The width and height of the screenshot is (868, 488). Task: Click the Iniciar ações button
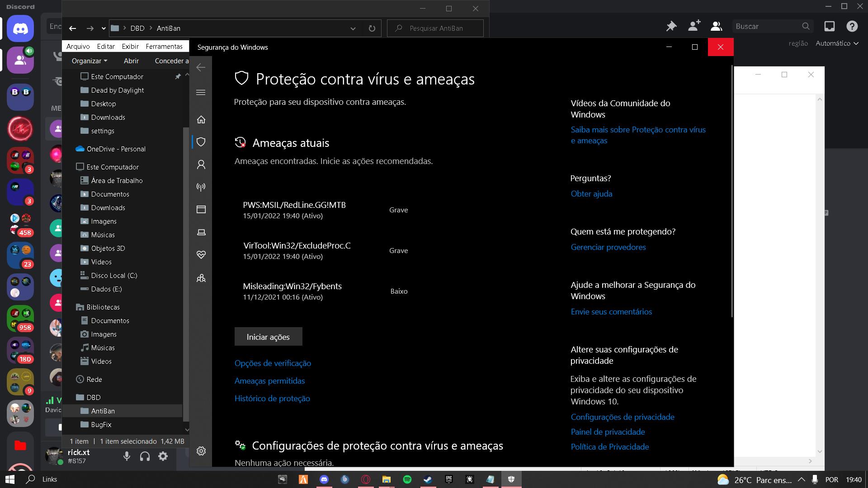[x=268, y=337]
